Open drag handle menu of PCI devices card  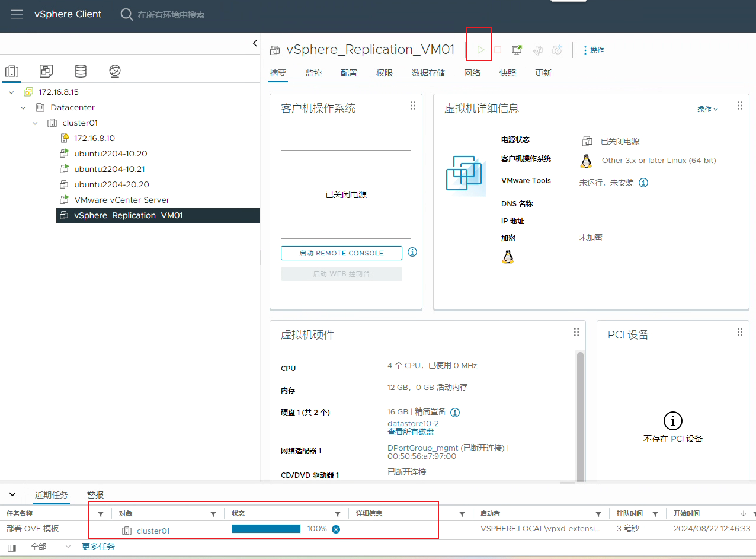[x=739, y=332]
